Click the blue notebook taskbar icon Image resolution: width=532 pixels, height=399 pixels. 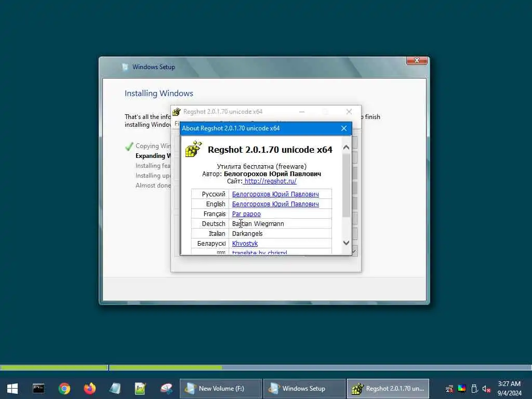pos(115,389)
